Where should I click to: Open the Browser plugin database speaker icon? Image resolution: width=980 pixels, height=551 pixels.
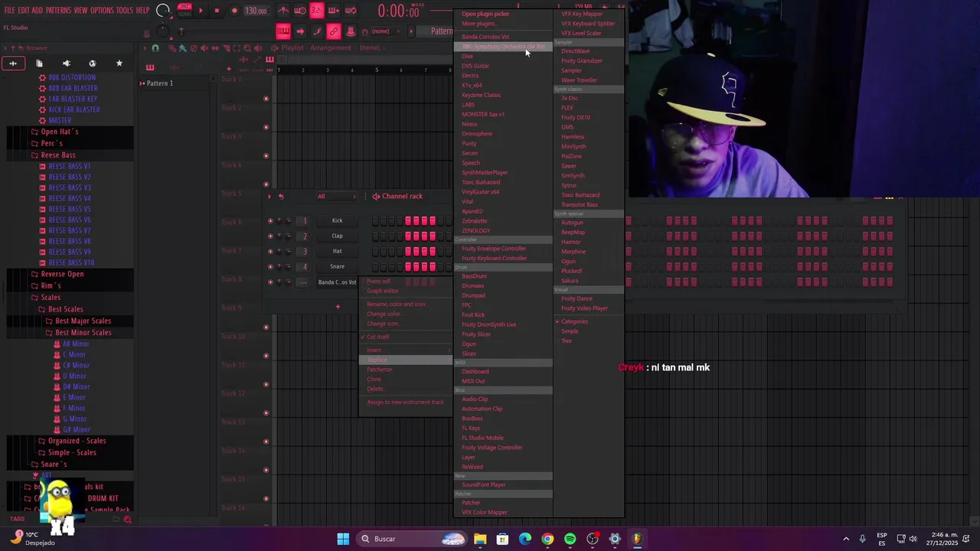tap(66, 64)
